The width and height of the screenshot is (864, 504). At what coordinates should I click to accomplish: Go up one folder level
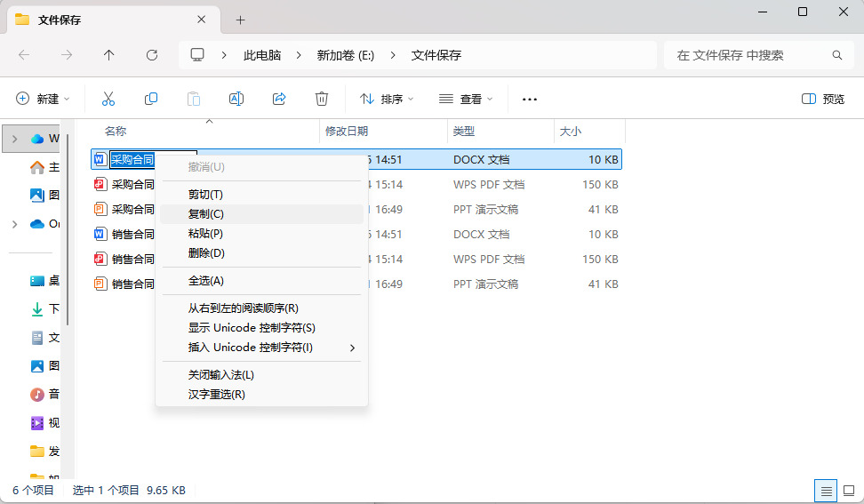click(109, 55)
